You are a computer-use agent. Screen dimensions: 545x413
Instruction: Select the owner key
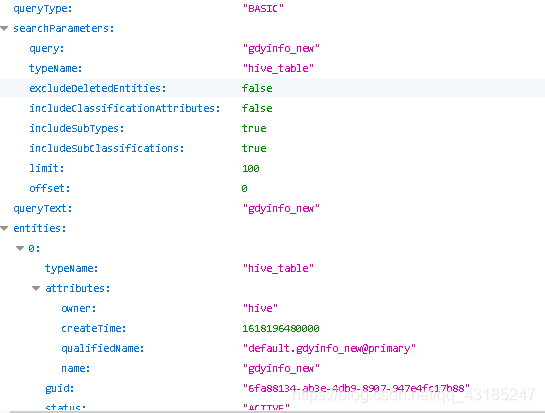79,308
